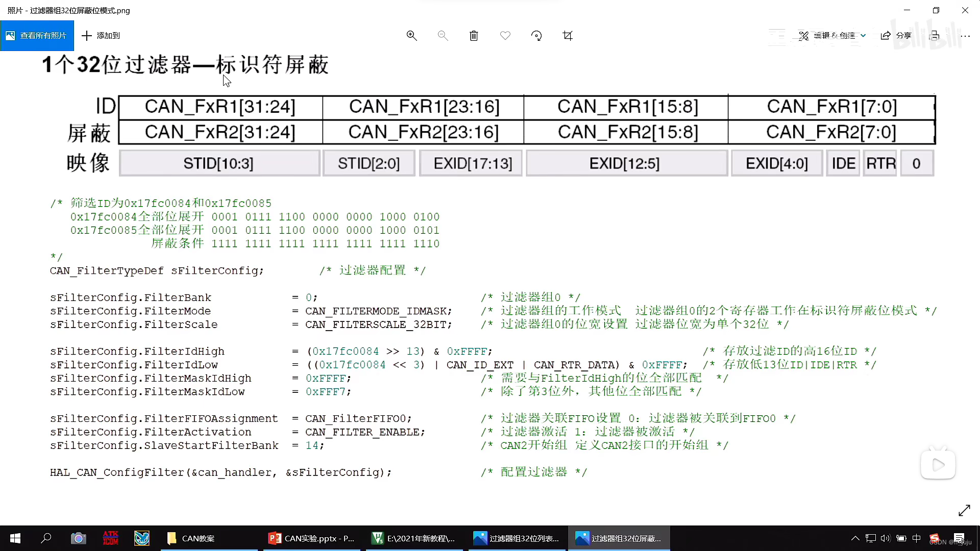Click the RTR mapping box
This screenshot has height=551, width=980.
(x=880, y=163)
